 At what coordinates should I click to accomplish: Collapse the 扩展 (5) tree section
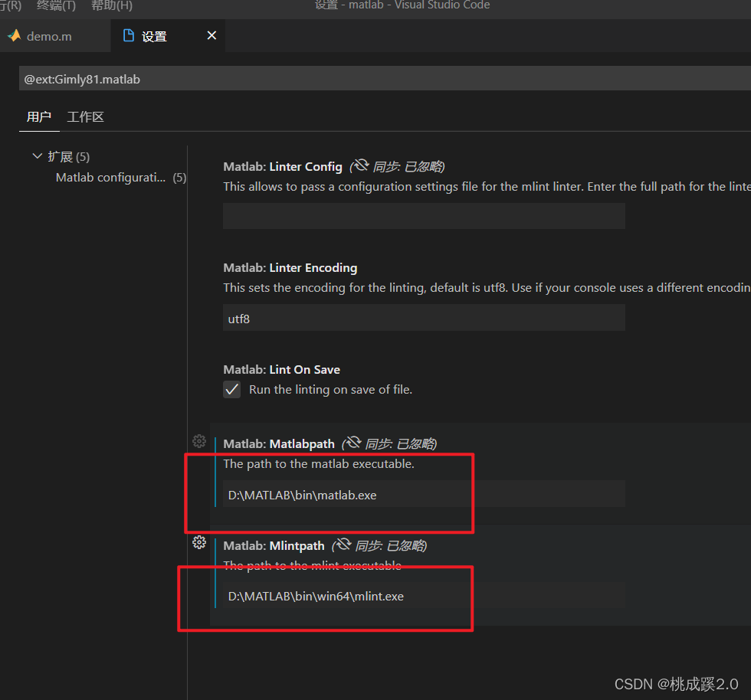(x=37, y=155)
